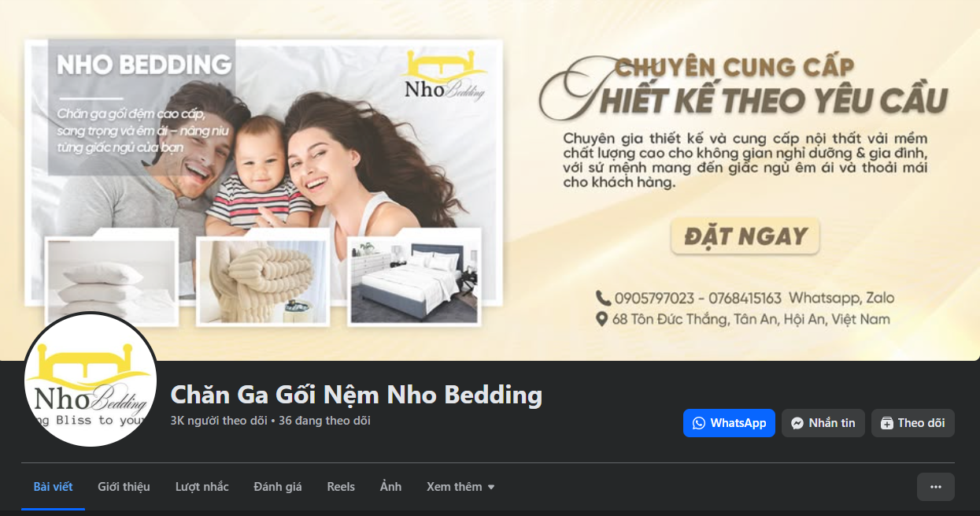Switch to the Bài viết tab

(x=53, y=487)
